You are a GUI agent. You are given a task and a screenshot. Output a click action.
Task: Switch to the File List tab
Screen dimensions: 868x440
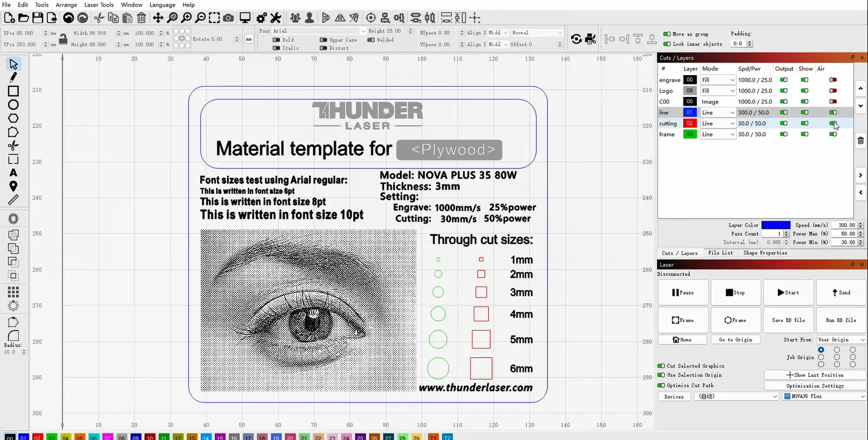(x=721, y=253)
